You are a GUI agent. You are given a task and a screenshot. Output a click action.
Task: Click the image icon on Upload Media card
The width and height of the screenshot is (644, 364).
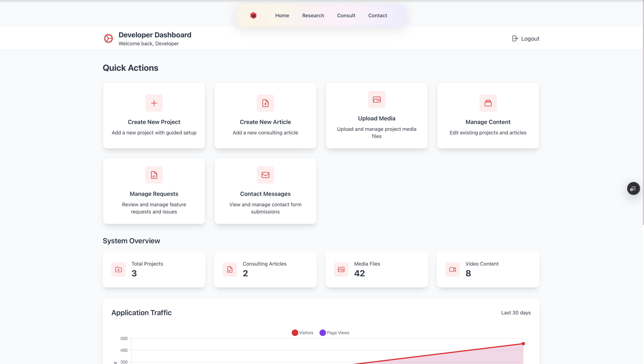pyautogui.click(x=376, y=100)
